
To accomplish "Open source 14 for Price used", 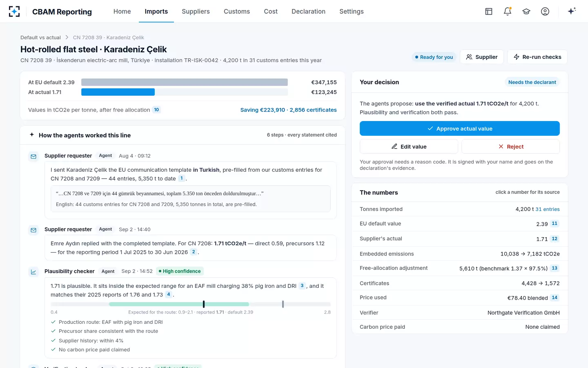I will pos(555,298).
